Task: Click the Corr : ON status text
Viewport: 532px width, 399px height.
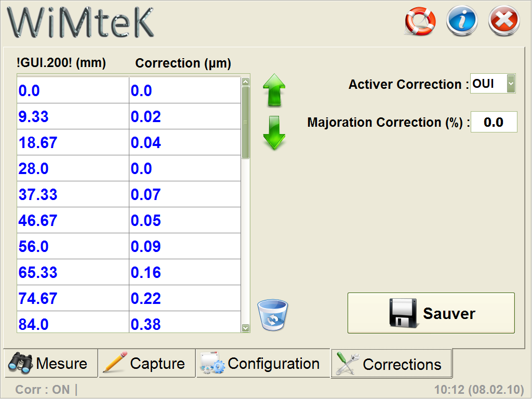Action: [x=43, y=390]
